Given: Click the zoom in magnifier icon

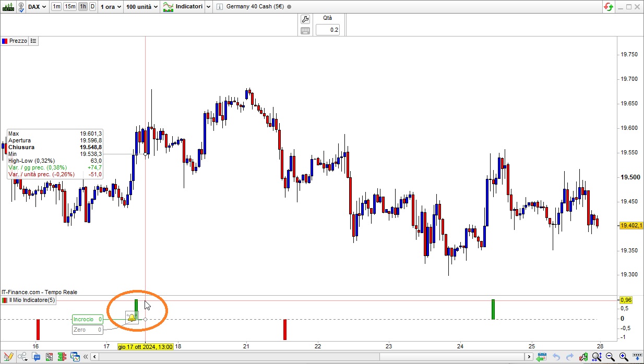Looking at the screenshot, I should 624,357.
